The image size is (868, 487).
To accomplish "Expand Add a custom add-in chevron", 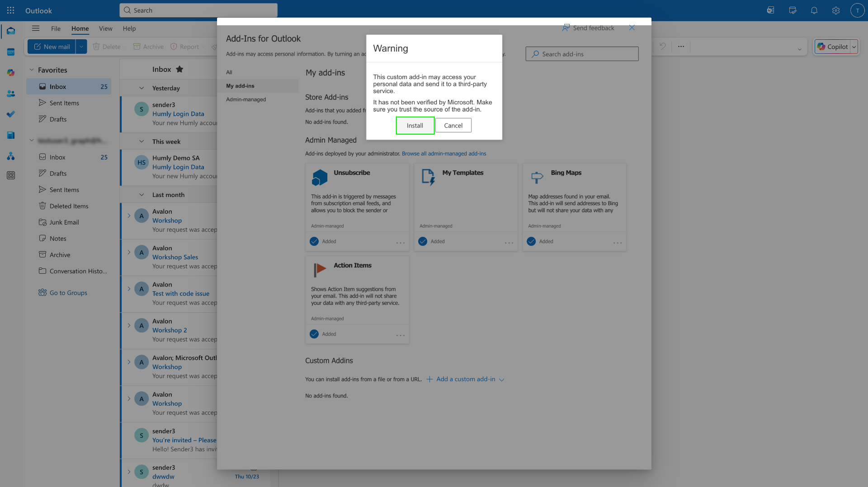I will coord(501,379).
